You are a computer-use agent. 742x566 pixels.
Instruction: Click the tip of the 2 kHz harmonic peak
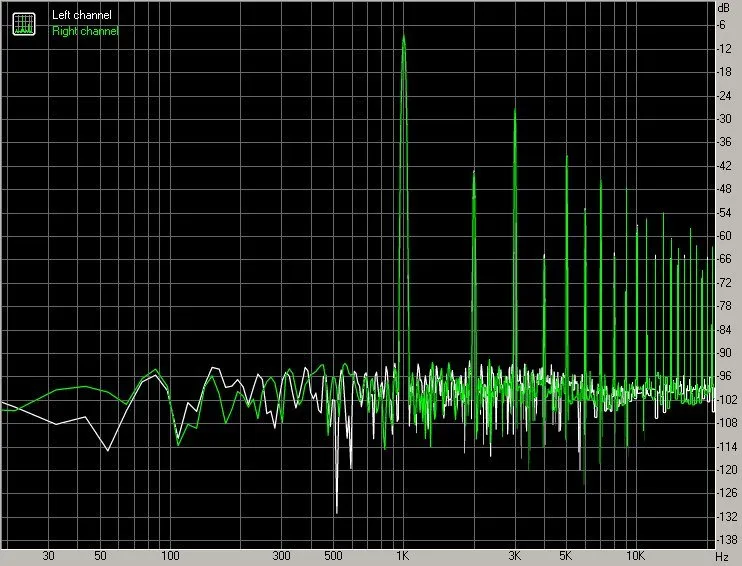click(x=474, y=171)
